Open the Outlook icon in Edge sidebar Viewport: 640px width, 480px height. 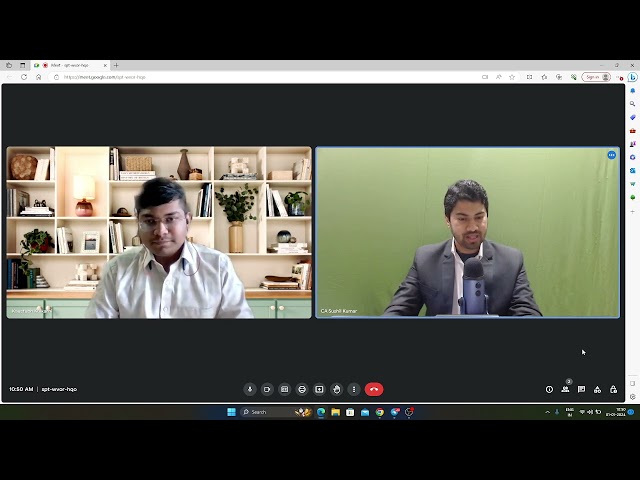tap(633, 171)
